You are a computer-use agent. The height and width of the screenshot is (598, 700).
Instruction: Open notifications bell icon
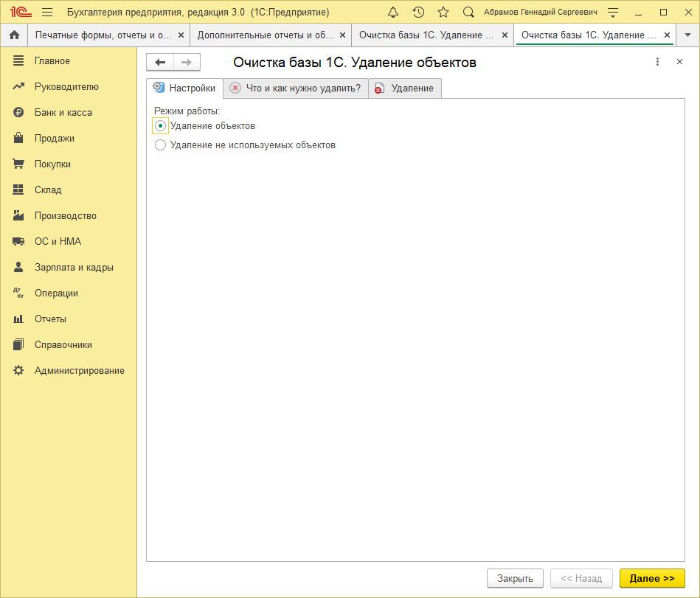pyautogui.click(x=393, y=13)
